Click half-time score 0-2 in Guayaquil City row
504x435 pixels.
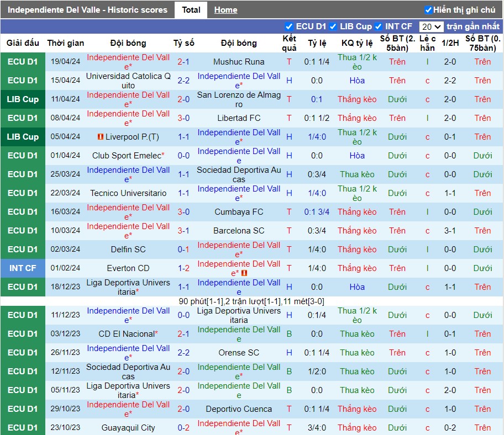[450, 428]
